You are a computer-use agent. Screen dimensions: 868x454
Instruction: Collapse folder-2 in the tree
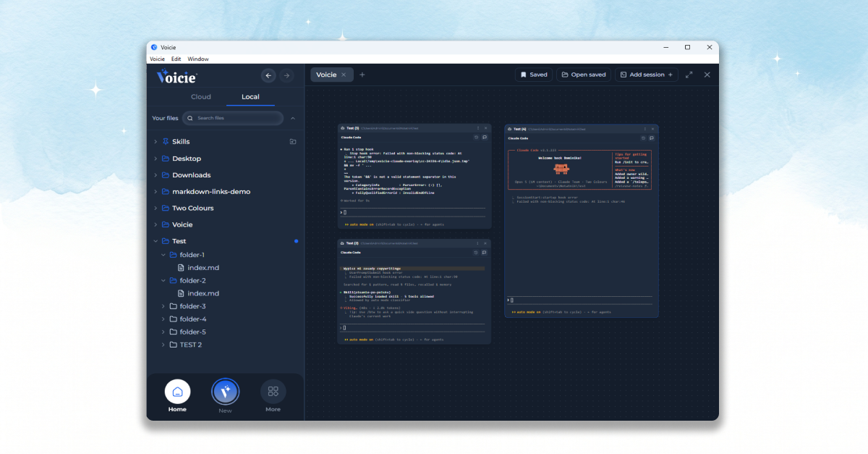[163, 281]
